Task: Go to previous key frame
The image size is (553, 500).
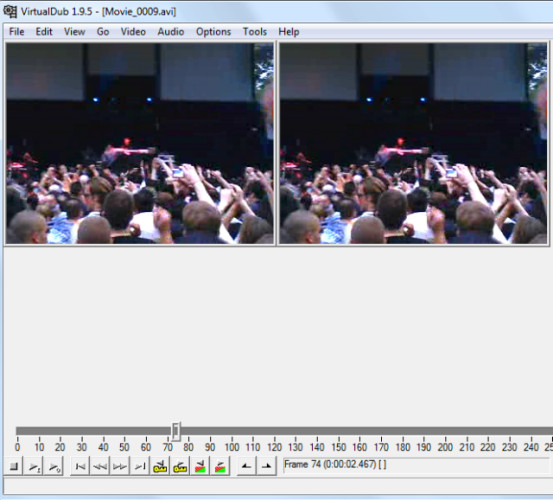Action: (160, 466)
